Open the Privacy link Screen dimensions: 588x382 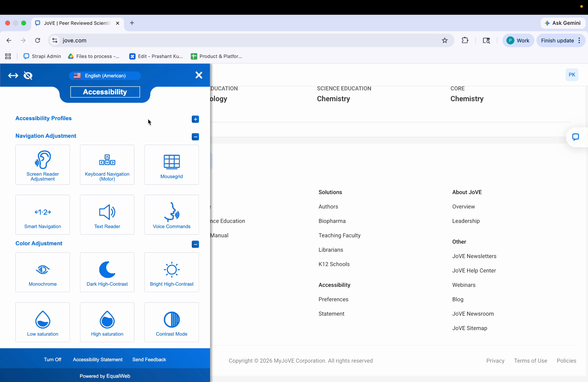[x=495, y=361]
